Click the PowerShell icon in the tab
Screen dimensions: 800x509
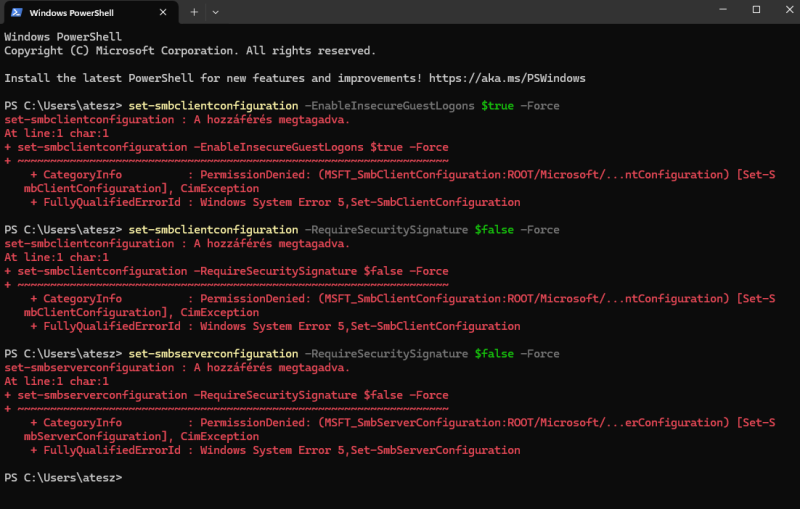pyautogui.click(x=16, y=12)
